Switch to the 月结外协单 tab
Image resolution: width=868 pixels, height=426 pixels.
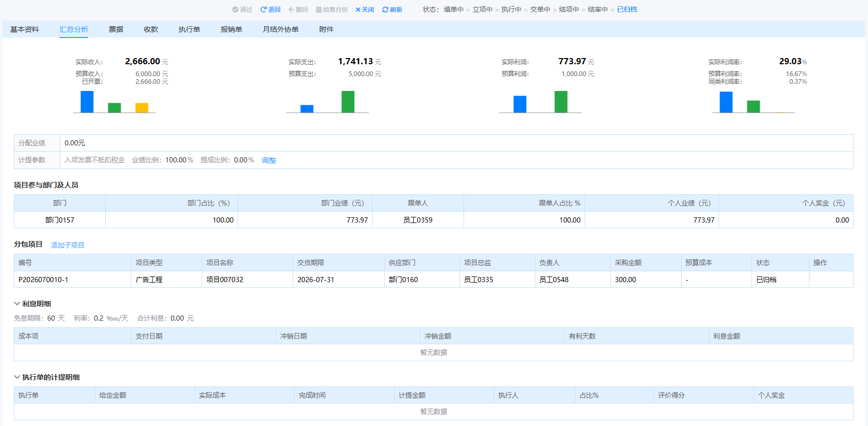281,29
